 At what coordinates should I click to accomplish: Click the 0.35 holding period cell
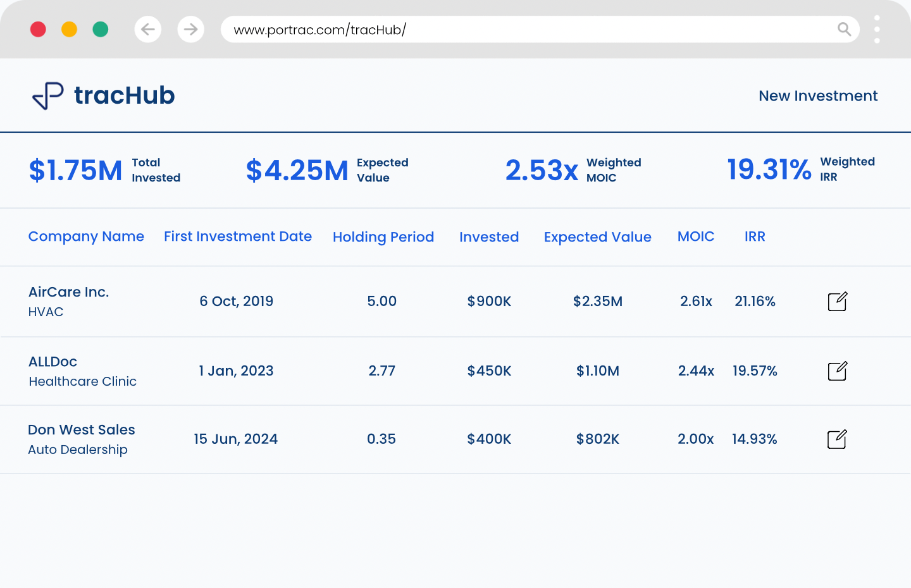pos(381,439)
